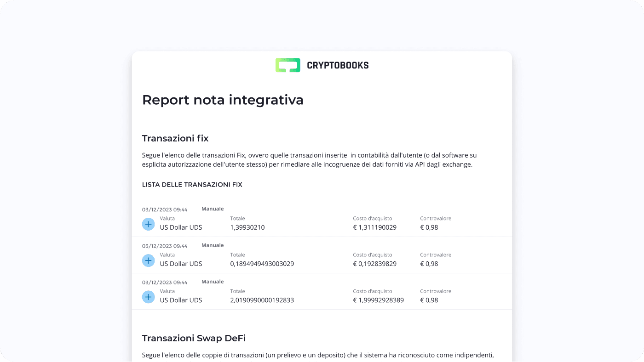Select the total value 1,39930210
Image resolution: width=644 pixels, height=362 pixels.
click(247, 227)
